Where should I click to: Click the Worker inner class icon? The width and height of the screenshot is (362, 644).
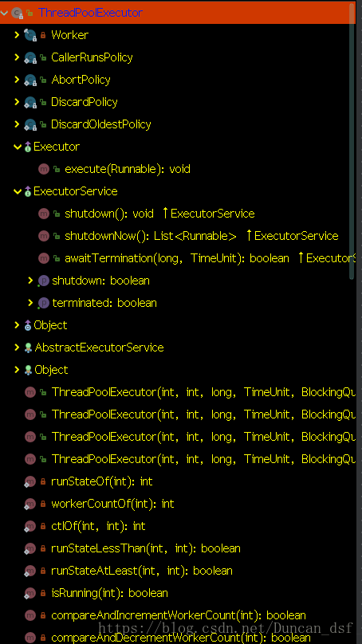click(x=30, y=35)
